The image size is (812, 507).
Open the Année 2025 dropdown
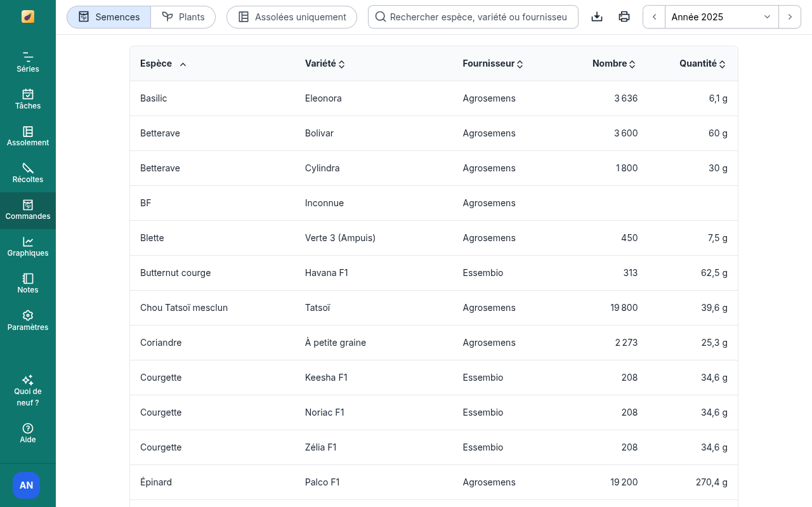click(721, 17)
